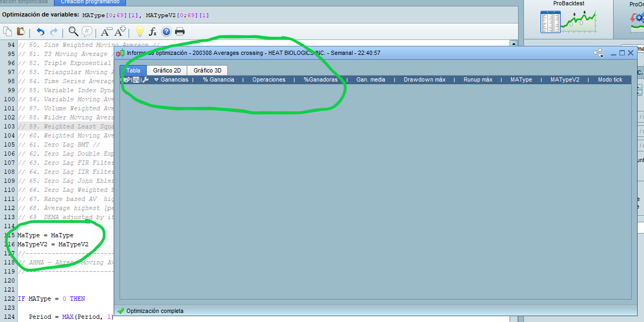644x322 pixels.
Task: Click the MATypeV2 column header
Action: pyautogui.click(x=565, y=80)
